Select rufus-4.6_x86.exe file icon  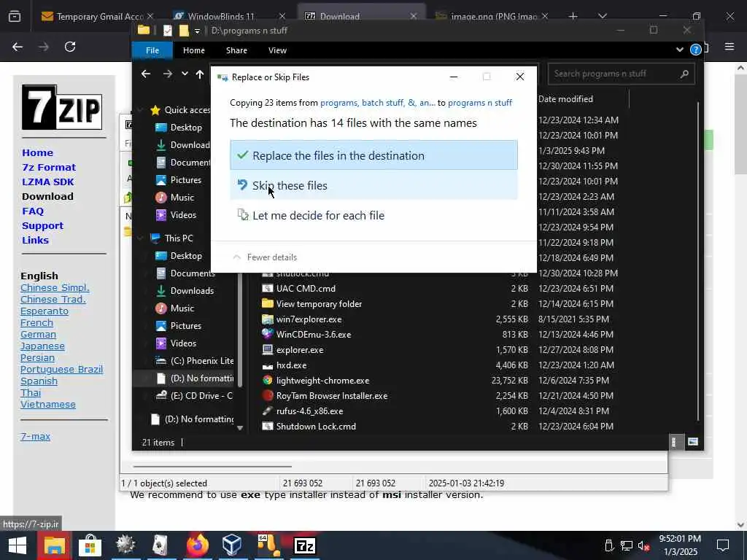pyautogui.click(x=267, y=411)
